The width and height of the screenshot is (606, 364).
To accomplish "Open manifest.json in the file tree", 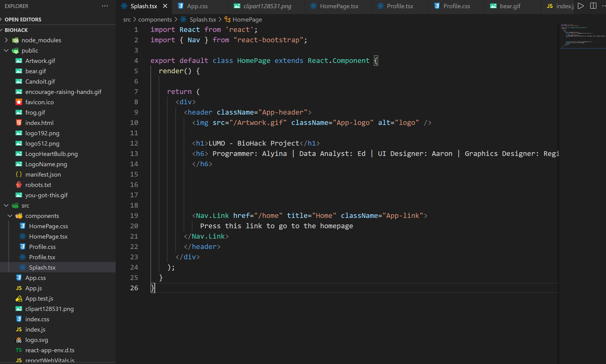I will tap(43, 174).
